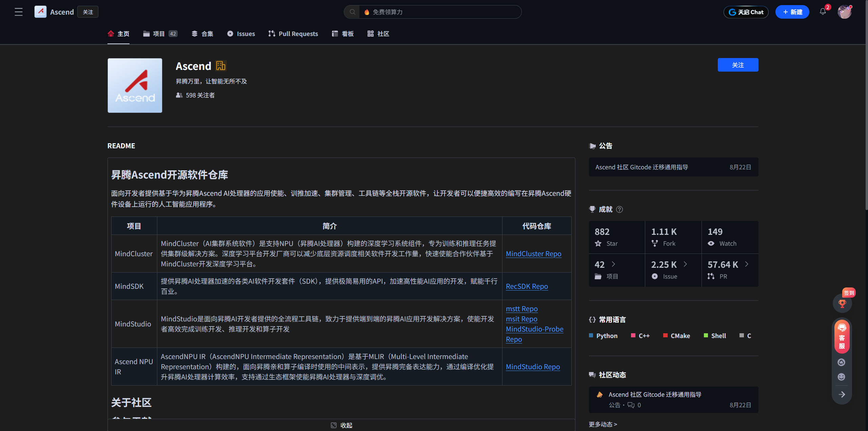The width and height of the screenshot is (868, 431).
Task: Expand the 2.25 K Issue chevron
Action: coord(685,264)
